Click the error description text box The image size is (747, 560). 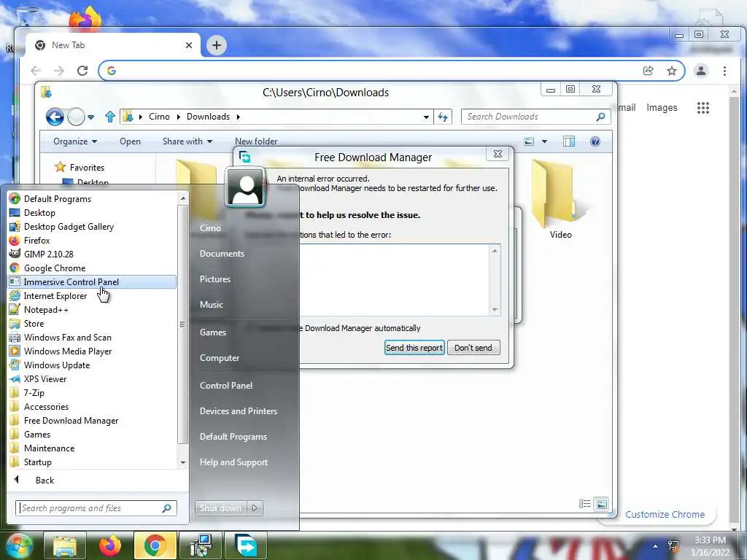[x=393, y=279]
